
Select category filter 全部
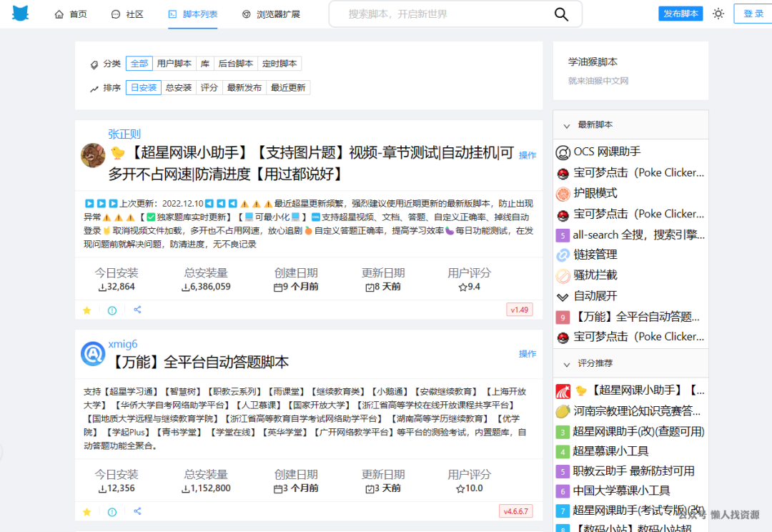pos(139,64)
